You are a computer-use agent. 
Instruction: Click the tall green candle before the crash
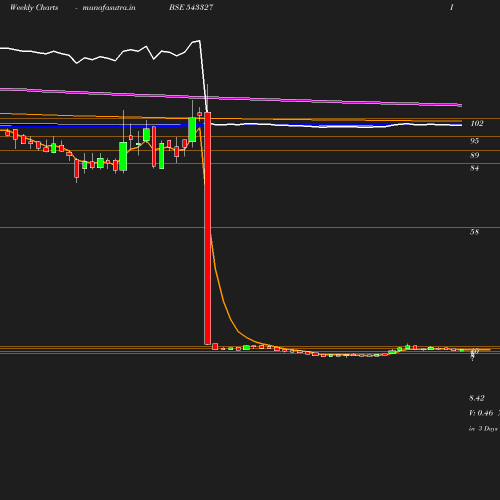coord(192,130)
